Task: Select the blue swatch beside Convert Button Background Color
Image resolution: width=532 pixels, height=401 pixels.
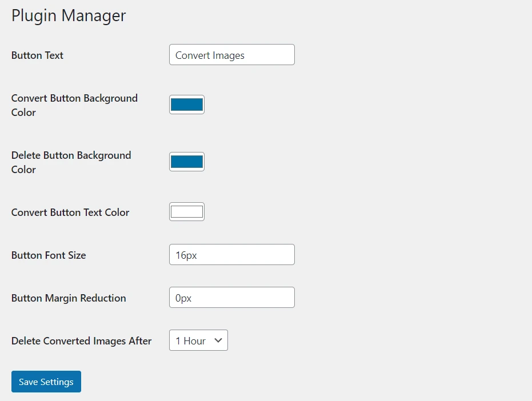Action: point(186,104)
